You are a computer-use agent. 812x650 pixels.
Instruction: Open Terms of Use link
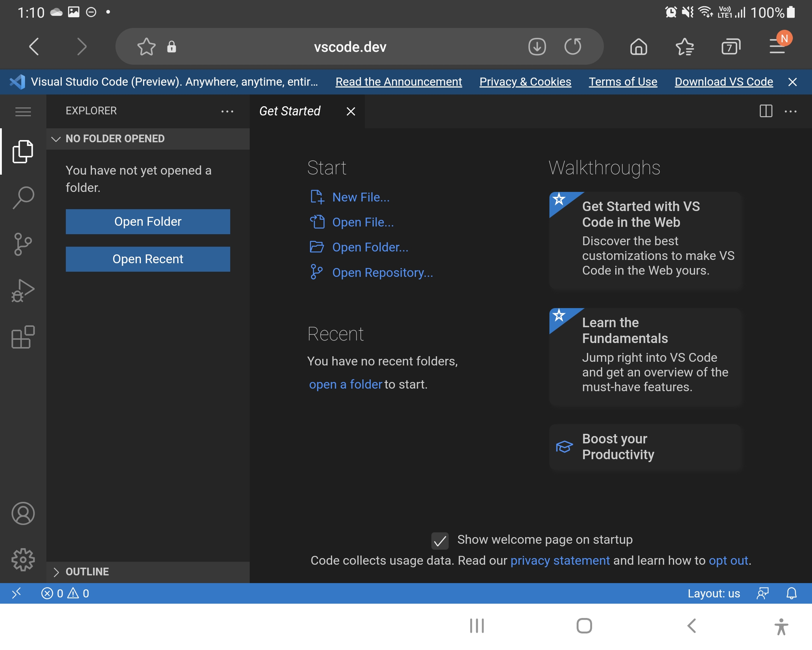tap(623, 82)
